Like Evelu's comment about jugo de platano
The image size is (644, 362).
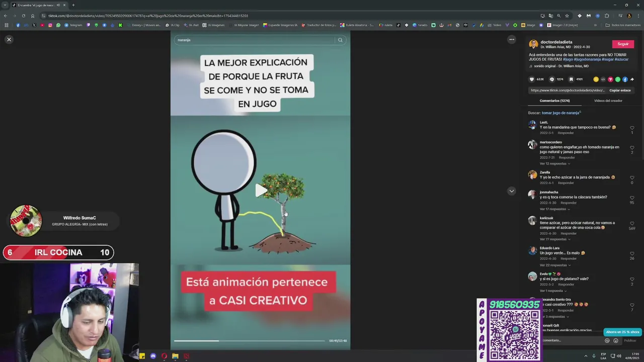point(632,279)
